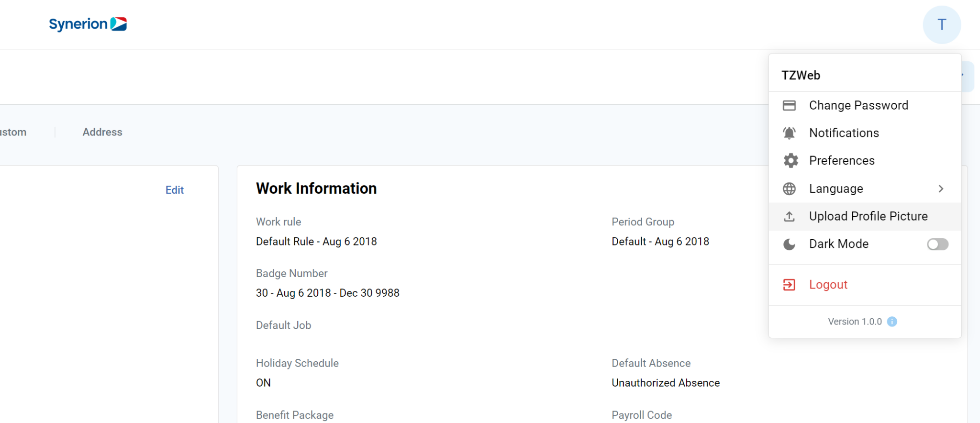Click the upload arrow icon
The image size is (980, 423).
[789, 217]
